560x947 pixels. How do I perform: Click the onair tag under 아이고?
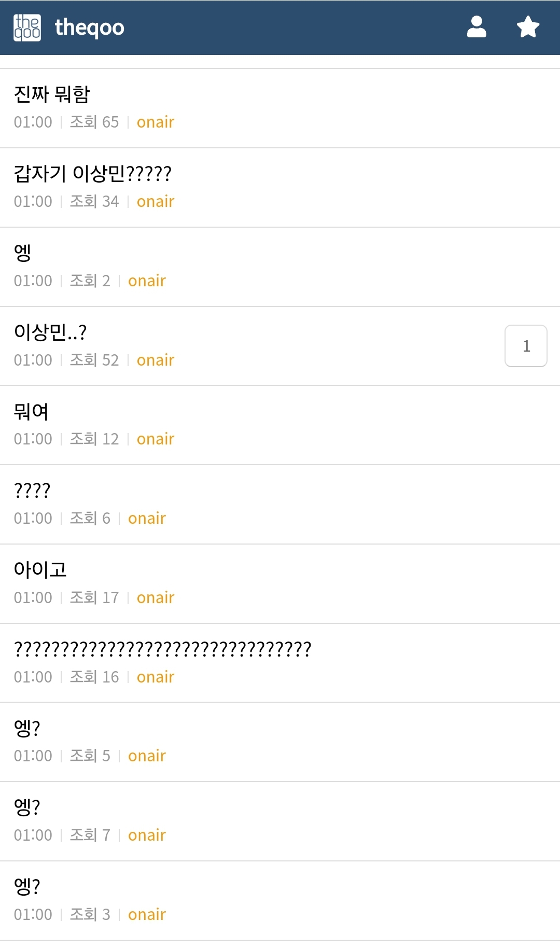[156, 598]
